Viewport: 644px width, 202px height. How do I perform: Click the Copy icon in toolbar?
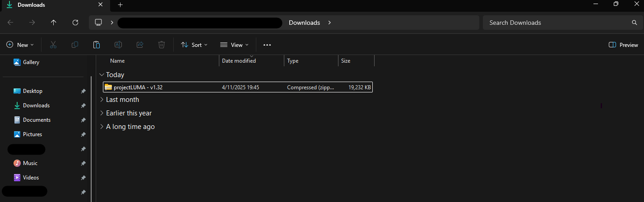[x=75, y=45]
